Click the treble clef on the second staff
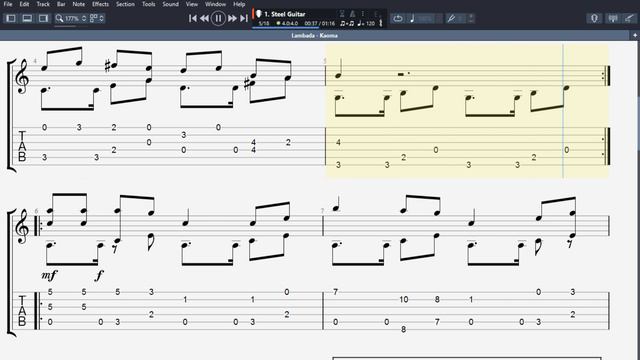Viewport: 640px width, 360px height. point(22,227)
